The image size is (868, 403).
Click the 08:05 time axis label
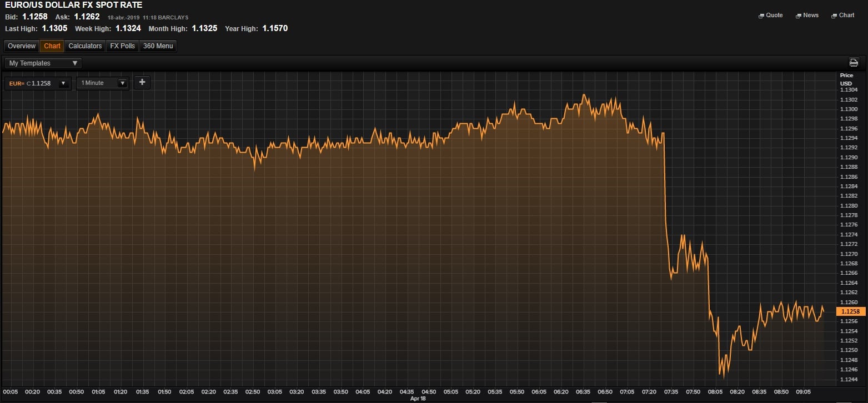click(x=716, y=392)
